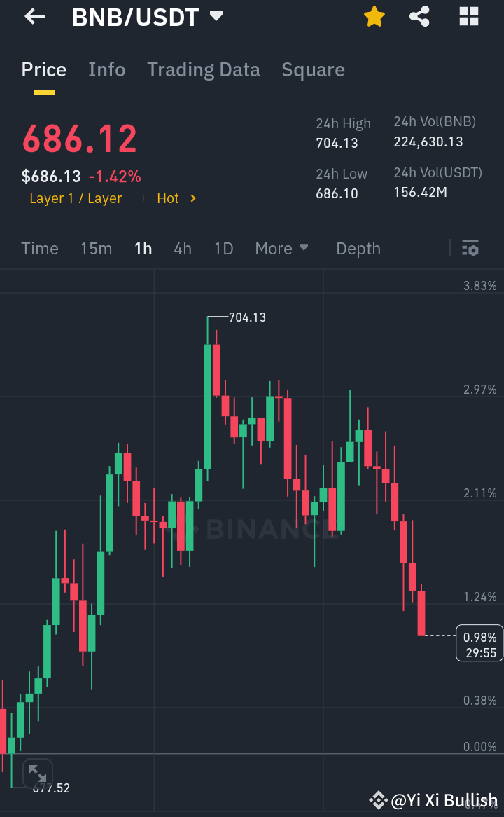Open chart settings with the candle settings icon
The width and height of the screenshot is (504, 817).
pyautogui.click(x=470, y=248)
